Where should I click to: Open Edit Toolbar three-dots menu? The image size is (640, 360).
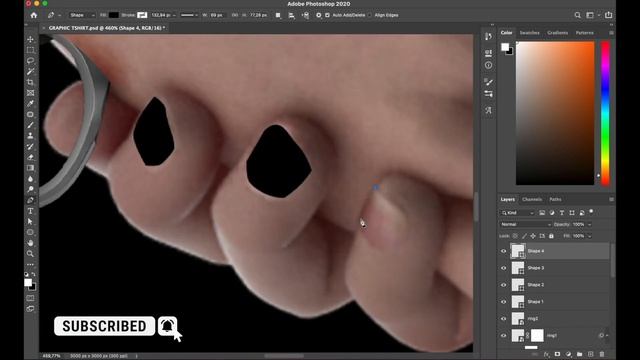(x=30, y=264)
